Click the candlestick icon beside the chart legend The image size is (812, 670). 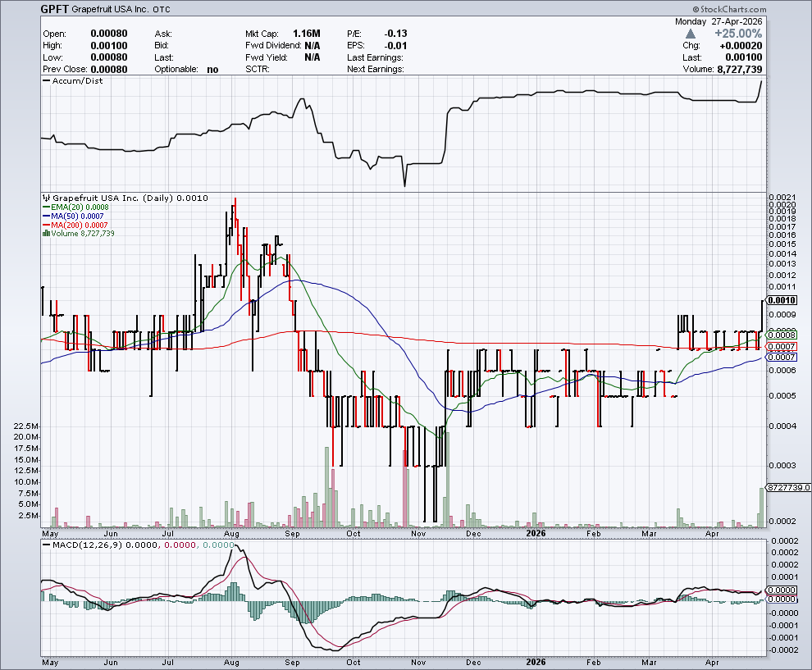tap(47, 198)
